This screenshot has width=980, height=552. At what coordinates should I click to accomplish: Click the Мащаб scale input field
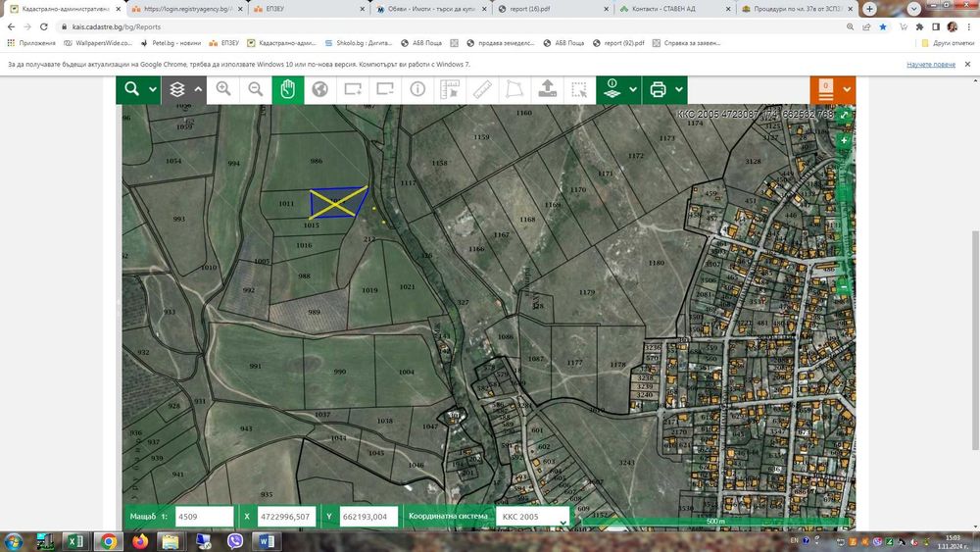(203, 517)
